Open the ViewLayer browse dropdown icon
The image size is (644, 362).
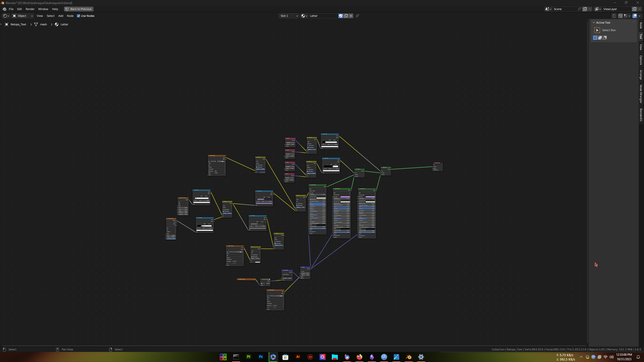[x=598, y=9]
